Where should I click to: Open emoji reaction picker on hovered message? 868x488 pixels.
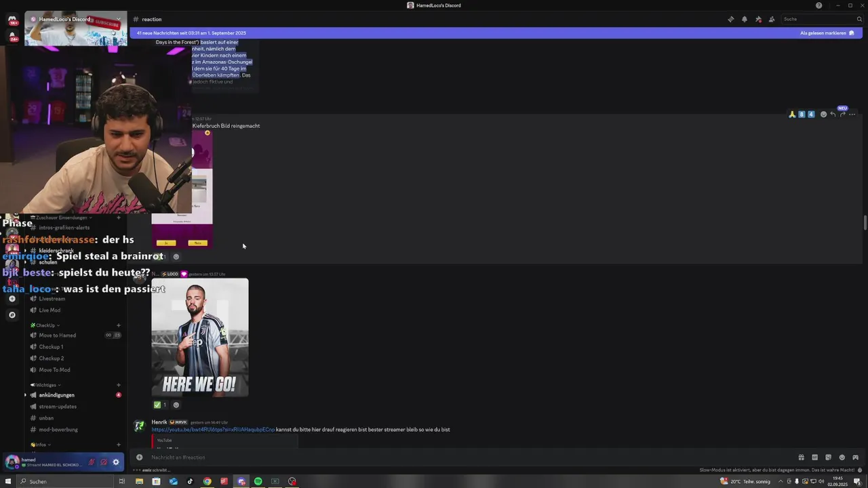pos(823,115)
